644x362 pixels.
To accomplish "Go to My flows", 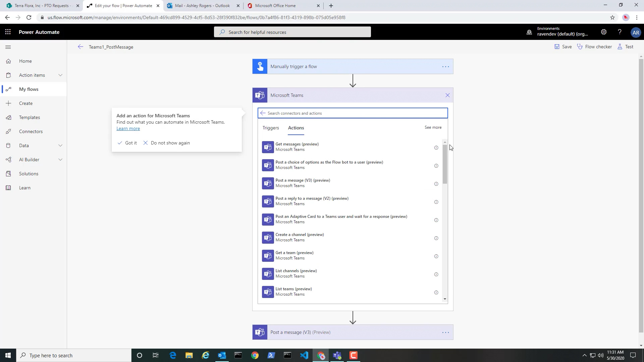I will click(29, 89).
